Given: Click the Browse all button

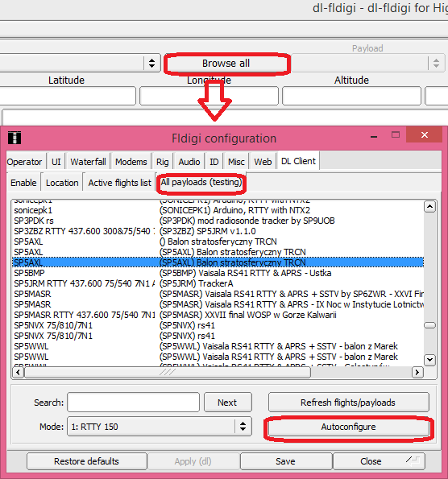Looking at the screenshot, I should tap(226, 64).
